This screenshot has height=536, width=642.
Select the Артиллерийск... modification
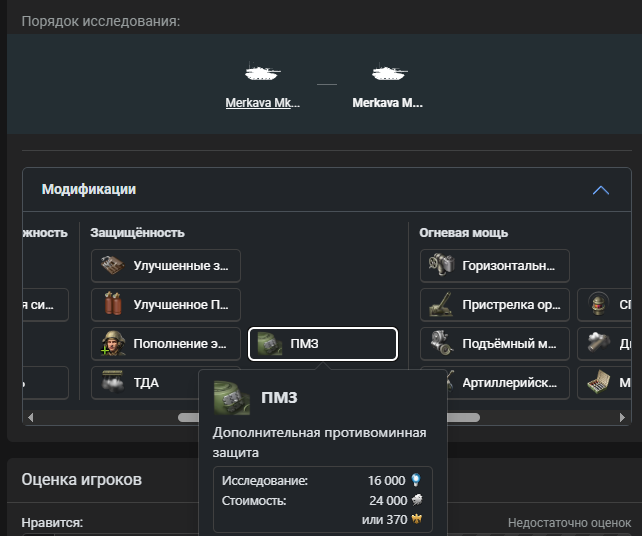pos(508,382)
